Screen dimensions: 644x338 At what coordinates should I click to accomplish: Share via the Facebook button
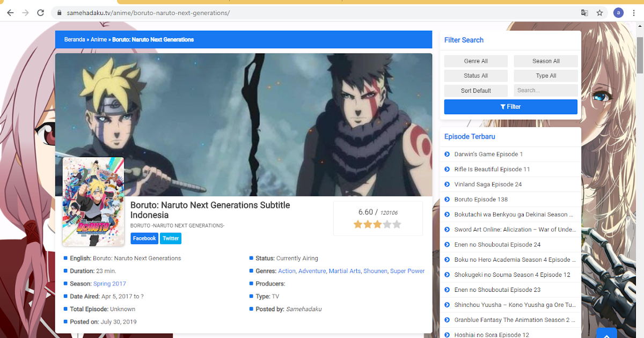(x=144, y=238)
